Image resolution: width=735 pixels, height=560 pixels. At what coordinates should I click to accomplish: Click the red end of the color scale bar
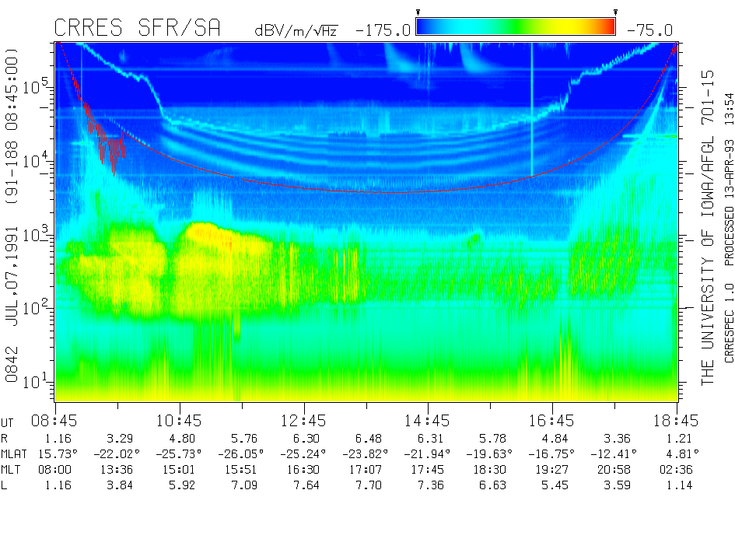(605, 27)
